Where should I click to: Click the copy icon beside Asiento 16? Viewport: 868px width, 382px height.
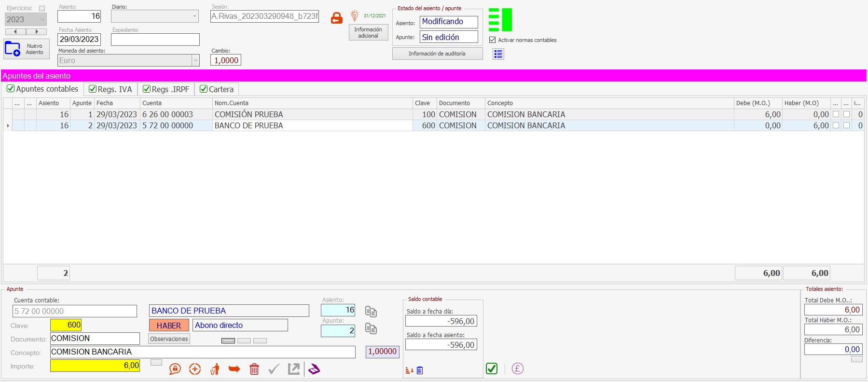click(371, 311)
